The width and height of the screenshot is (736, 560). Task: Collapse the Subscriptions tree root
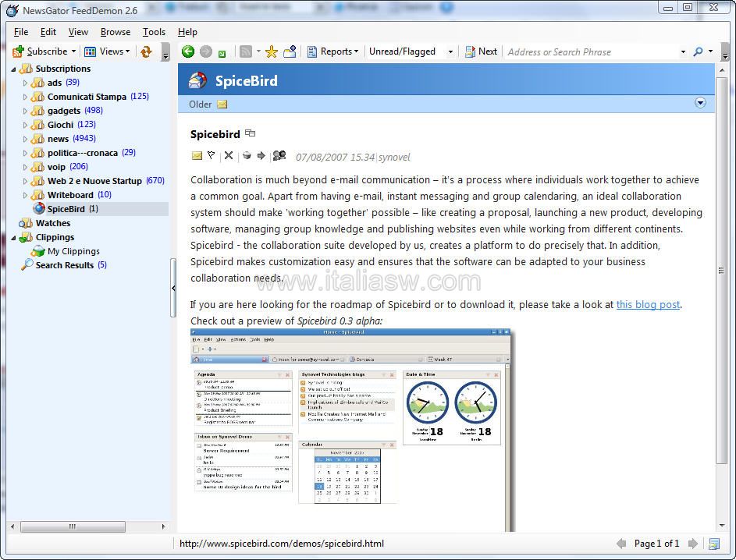point(13,69)
